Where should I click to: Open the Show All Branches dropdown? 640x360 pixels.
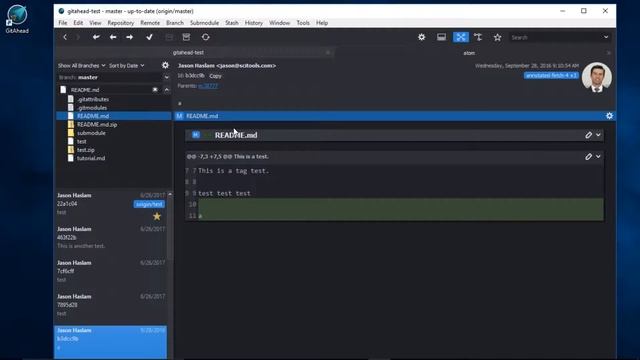point(82,65)
